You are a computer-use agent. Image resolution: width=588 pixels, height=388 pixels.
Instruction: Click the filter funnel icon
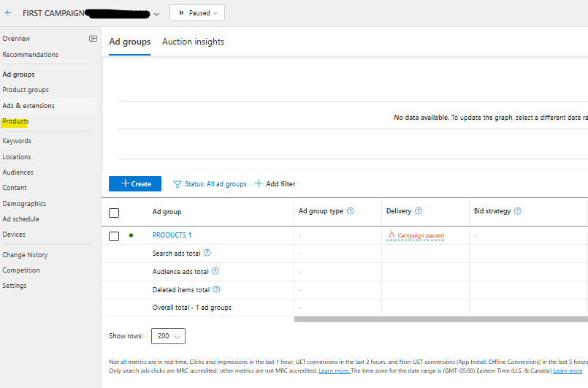tap(177, 184)
